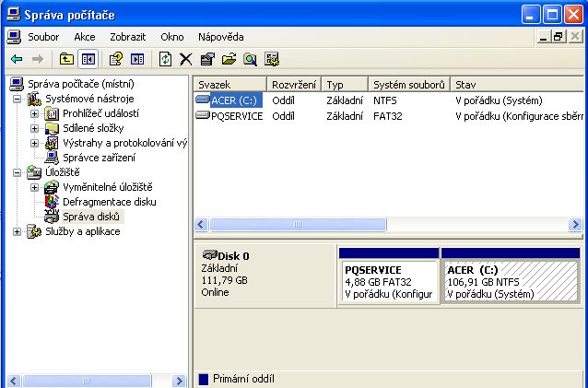Click tree pane scroll left arrow
Screen dimensions: 588x388
(14, 382)
